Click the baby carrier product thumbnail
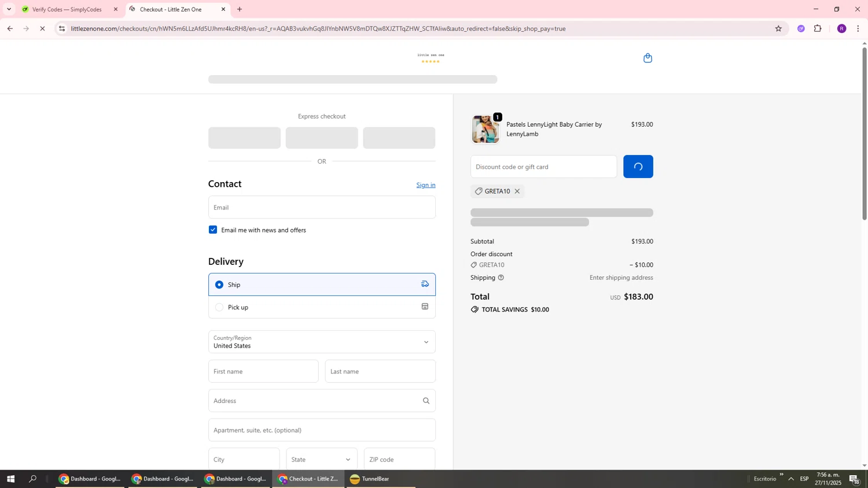This screenshot has height=488, width=868. (x=485, y=129)
